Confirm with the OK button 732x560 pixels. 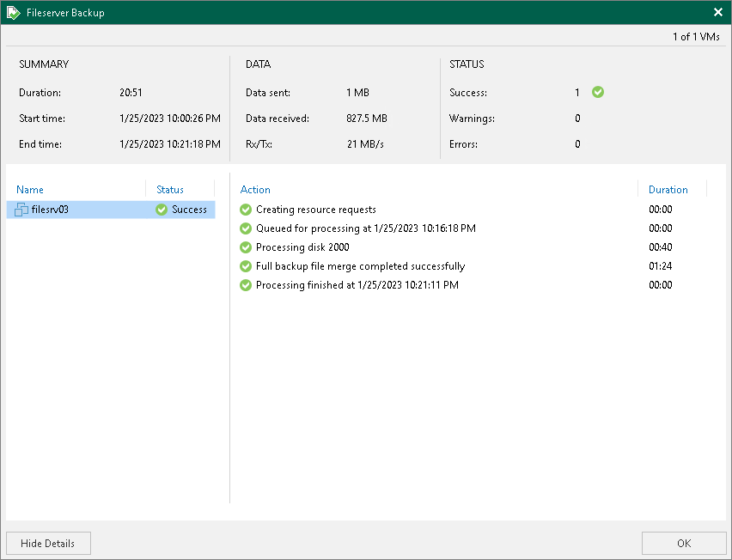pos(684,543)
